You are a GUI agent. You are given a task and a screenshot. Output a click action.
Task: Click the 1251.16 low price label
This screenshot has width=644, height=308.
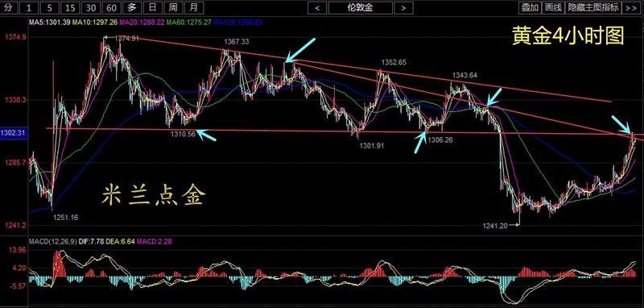click(65, 217)
